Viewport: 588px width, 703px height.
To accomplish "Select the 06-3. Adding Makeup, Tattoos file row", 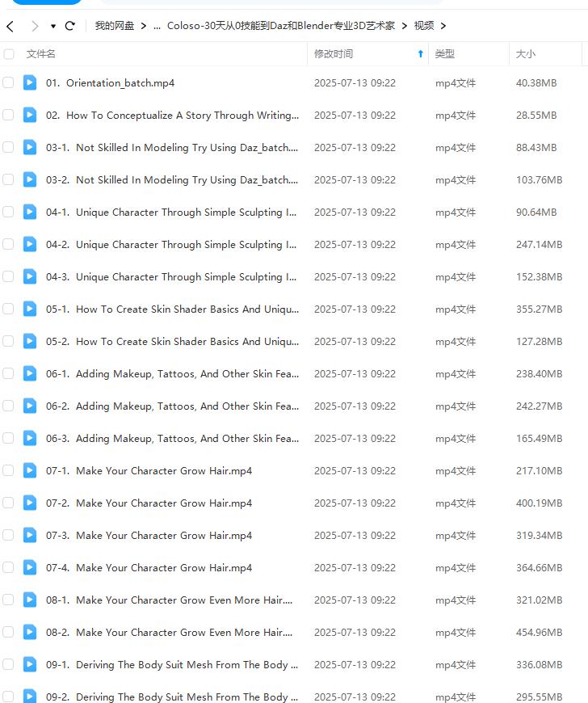I will pyautogui.click(x=187, y=438).
